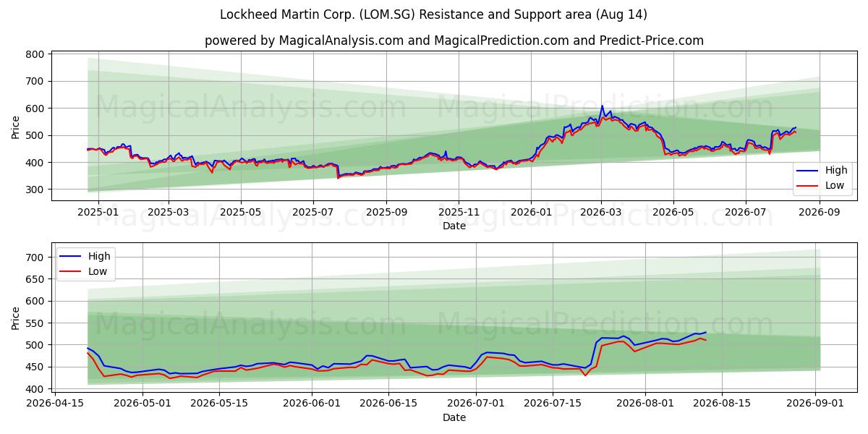The width and height of the screenshot is (868, 434).
Task: Click the 'Date' x-axis label under upper chart
Action: click(454, 226)
